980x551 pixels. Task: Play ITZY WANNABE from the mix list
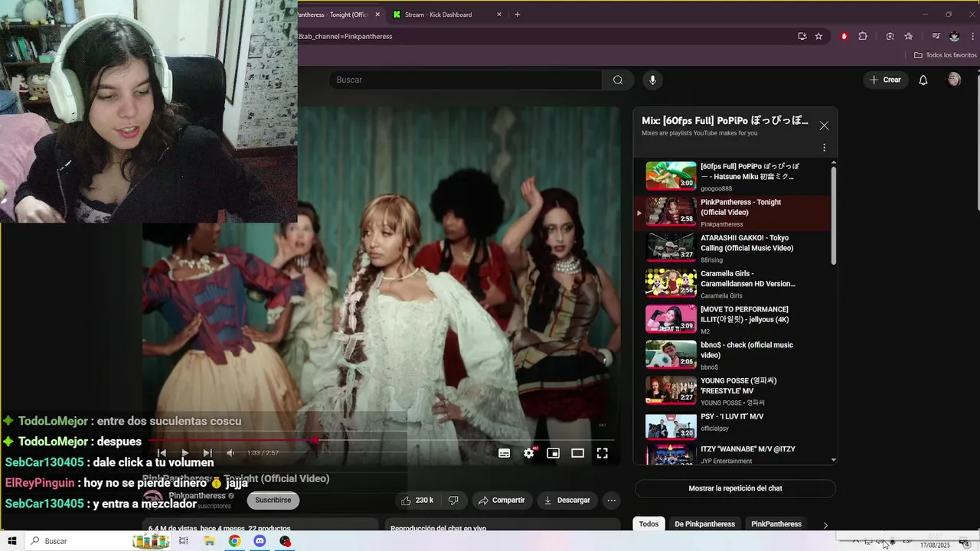[735, 455]
